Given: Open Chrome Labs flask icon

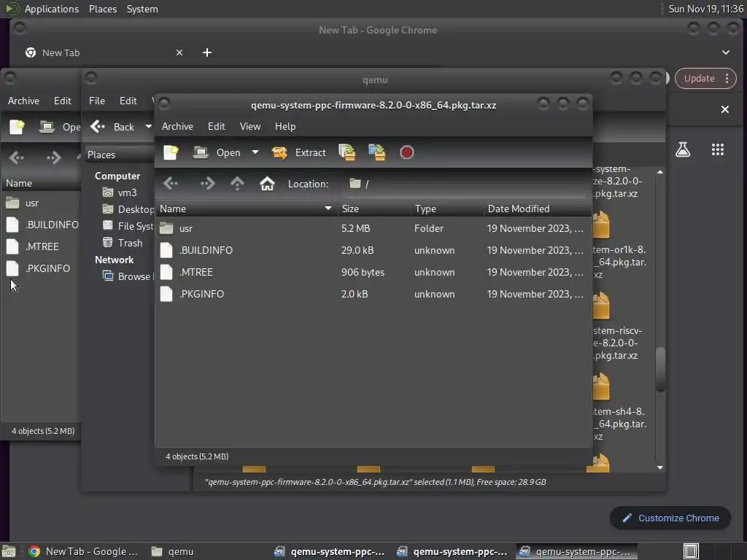Looking at the screenshot, I should click(683, 149).
